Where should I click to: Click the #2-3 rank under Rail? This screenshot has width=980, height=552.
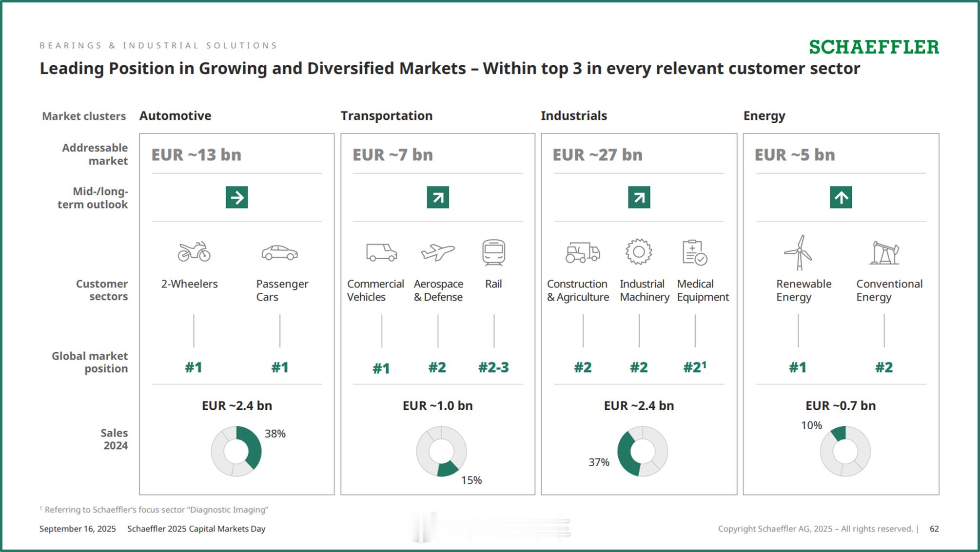(x=493, y=367)
